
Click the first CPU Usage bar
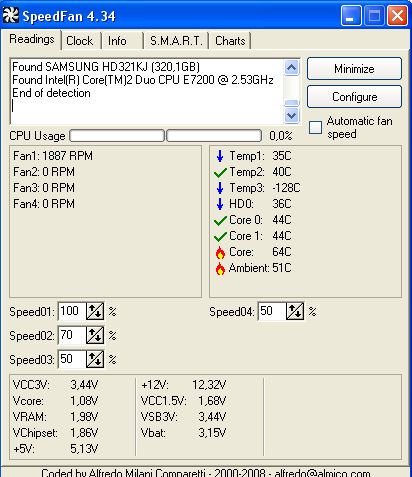(x=117, y=136)
